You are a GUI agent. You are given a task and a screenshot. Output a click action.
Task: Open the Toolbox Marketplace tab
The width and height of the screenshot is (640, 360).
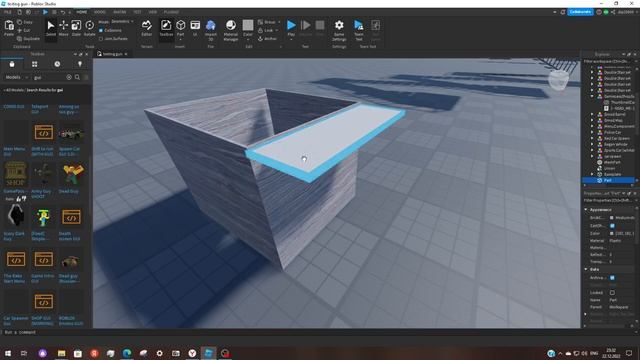point(12,64)
